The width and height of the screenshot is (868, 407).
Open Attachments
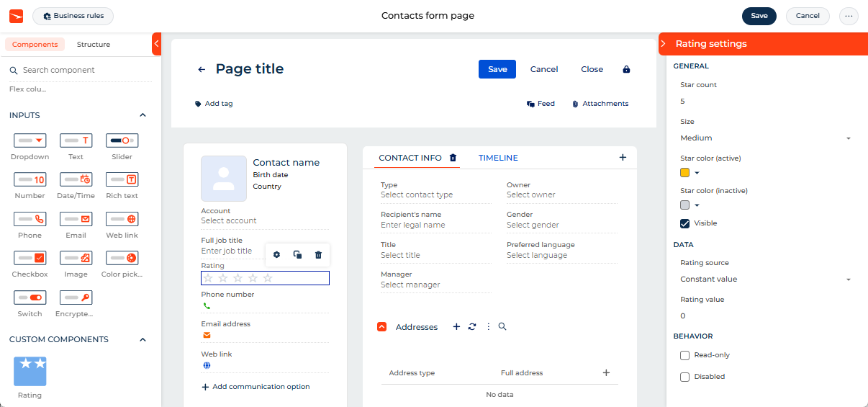click(600, 104)
